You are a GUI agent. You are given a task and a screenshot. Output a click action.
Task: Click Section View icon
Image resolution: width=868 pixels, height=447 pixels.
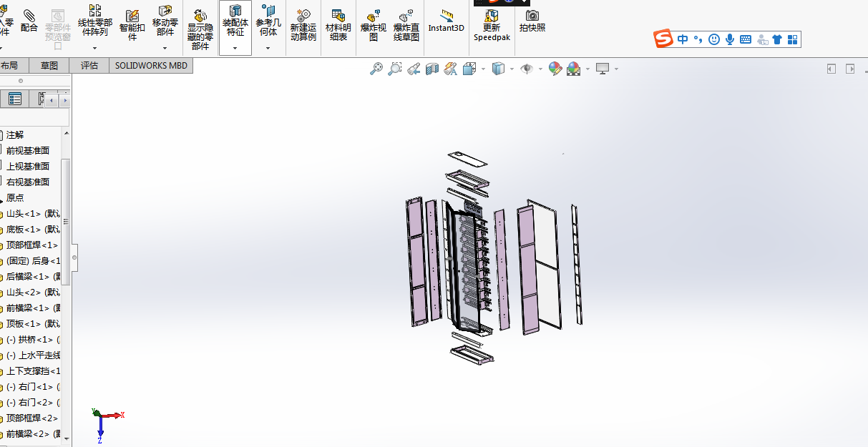(x=432, y=69)
